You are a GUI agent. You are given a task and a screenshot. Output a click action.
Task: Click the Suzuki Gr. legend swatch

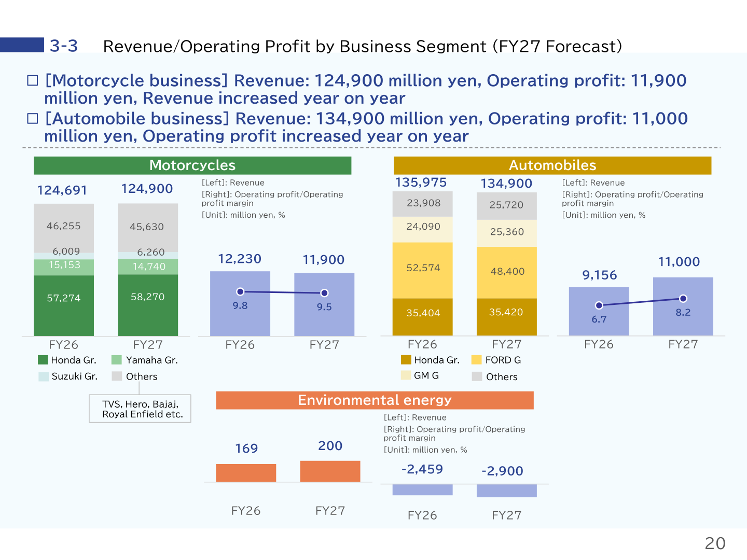click(x=44, y=376)
